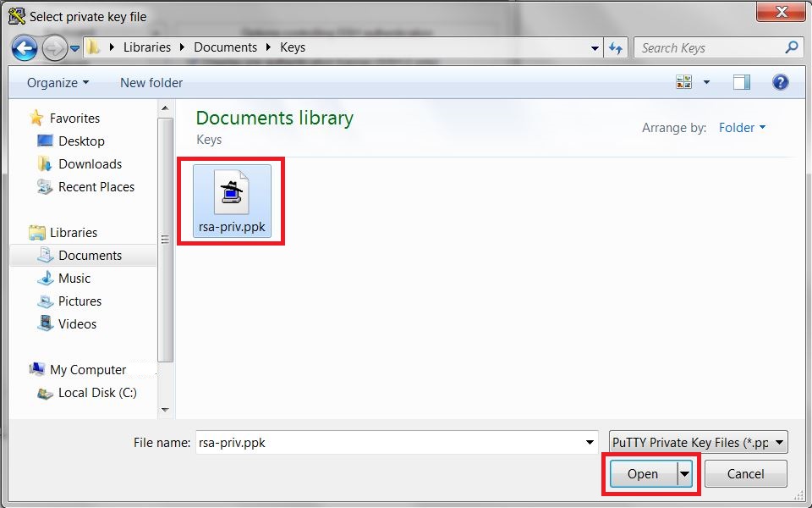Open the split dropdown beside Open button
812x508 pixels.
coord(684,473)
